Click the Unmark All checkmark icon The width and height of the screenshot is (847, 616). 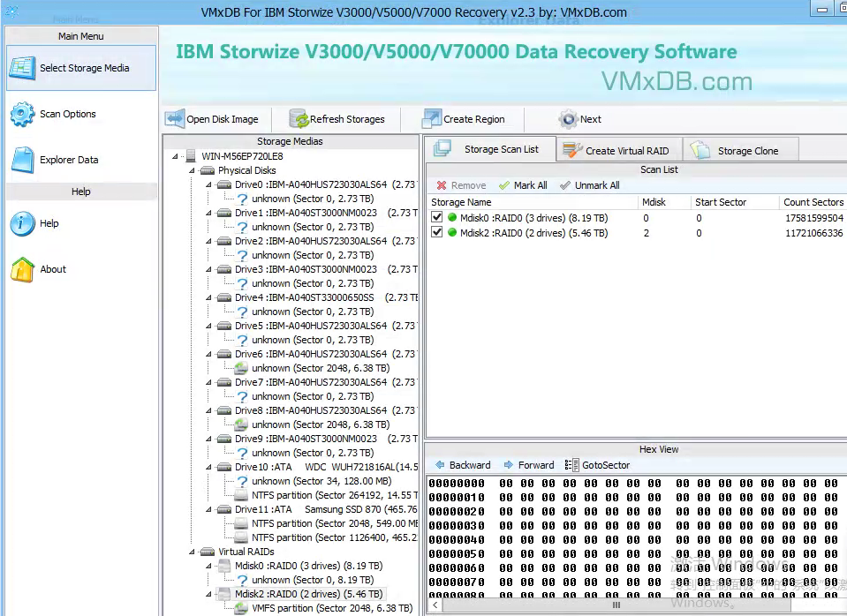565,185
